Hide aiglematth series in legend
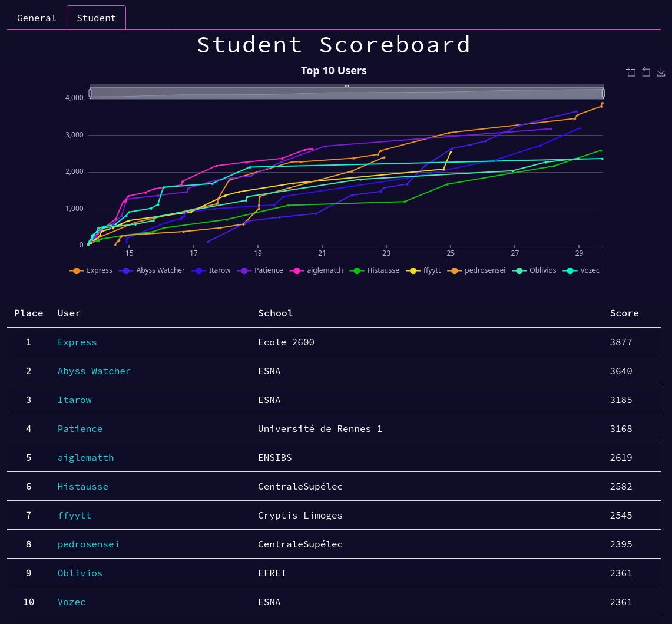672x624 pixels. point(316,270)
